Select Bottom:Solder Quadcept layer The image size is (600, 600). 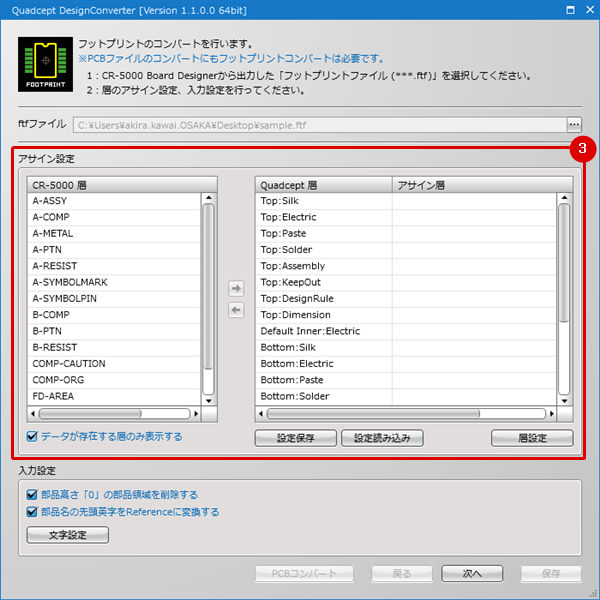tap(406, 396)
